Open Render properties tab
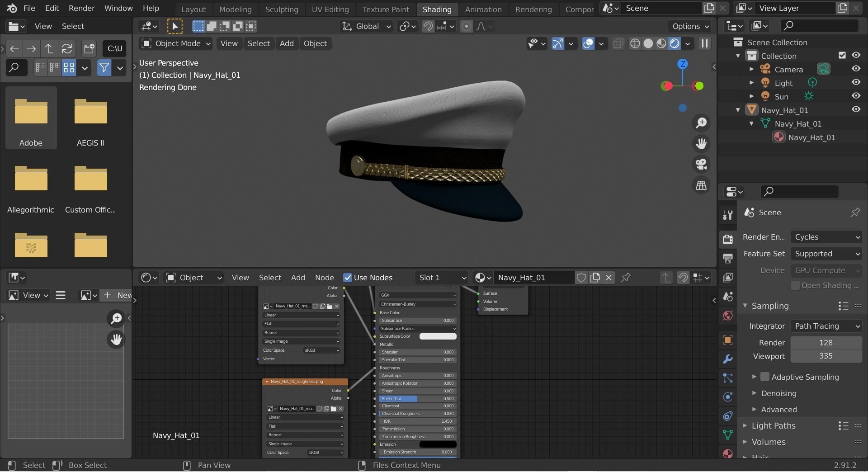 pos(727,239)
